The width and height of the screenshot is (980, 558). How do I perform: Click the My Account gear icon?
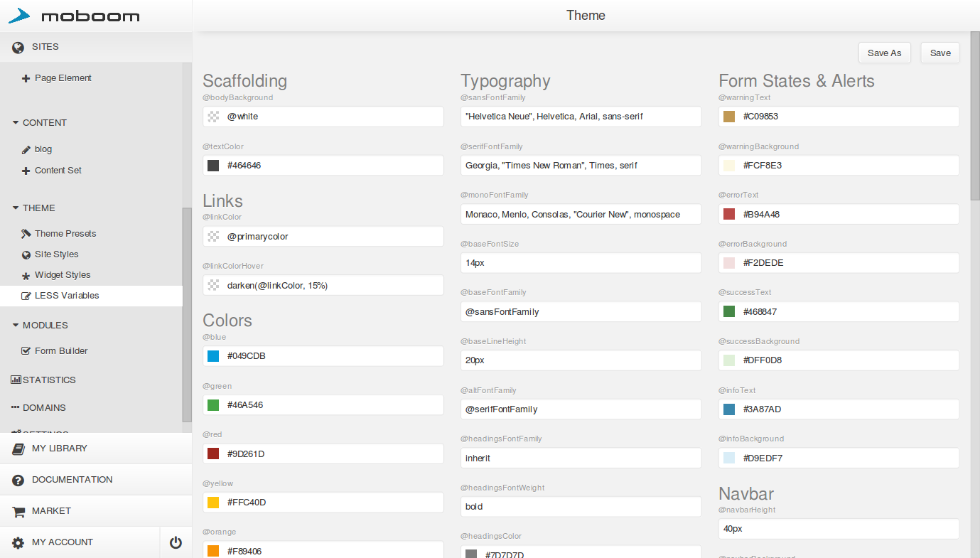(x=18, y=543)
